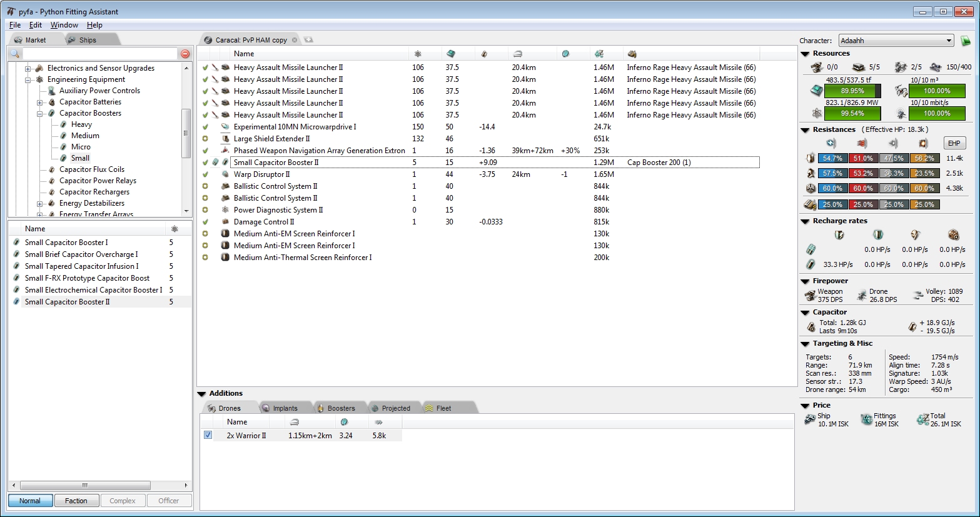The height and width of the screenshot is (517, 980).
Task: Click the Power Diagnostic System II module icon
Action: click(x=225, y=210)
